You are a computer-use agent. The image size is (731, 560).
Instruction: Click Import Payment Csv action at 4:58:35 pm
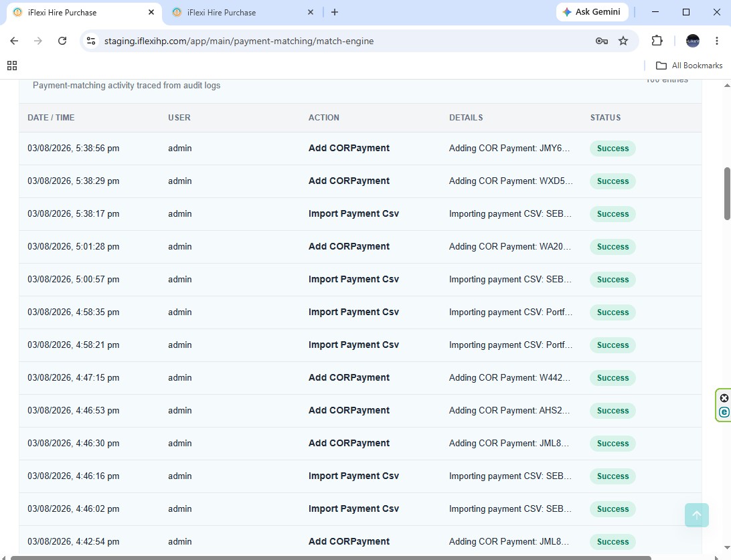pos(353,312)
